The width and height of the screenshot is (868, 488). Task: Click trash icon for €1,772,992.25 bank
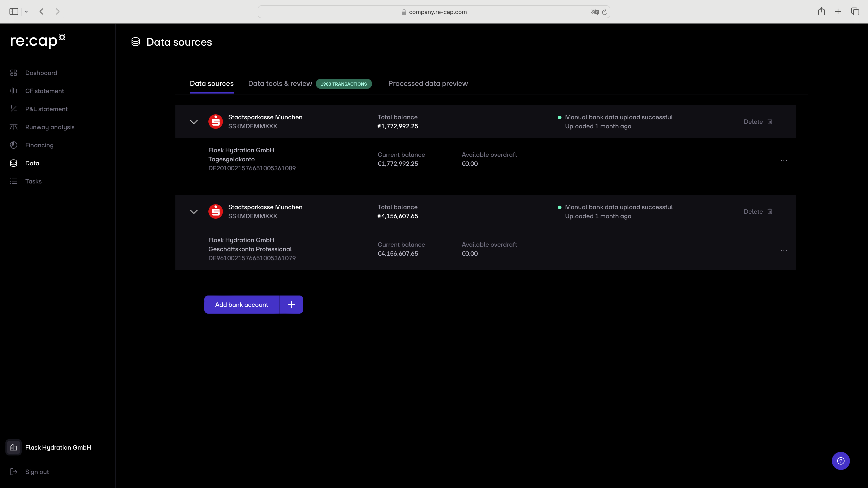click(x=770, y=121)
